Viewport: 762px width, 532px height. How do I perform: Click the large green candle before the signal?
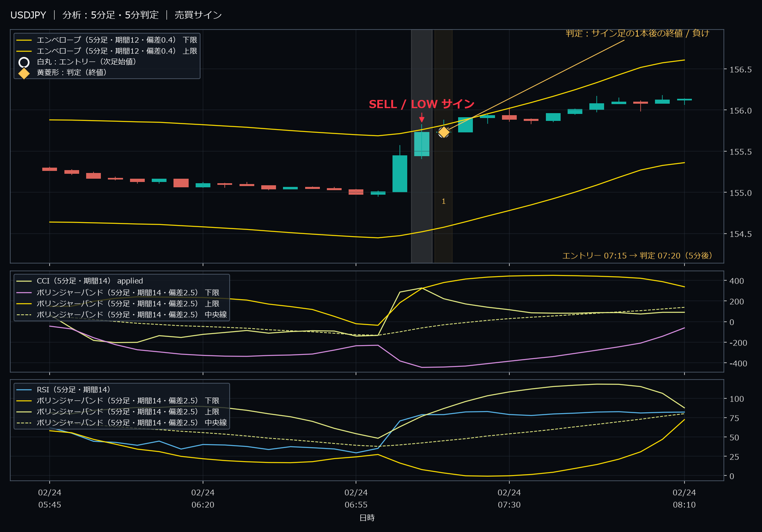click(x=400, y=173)
